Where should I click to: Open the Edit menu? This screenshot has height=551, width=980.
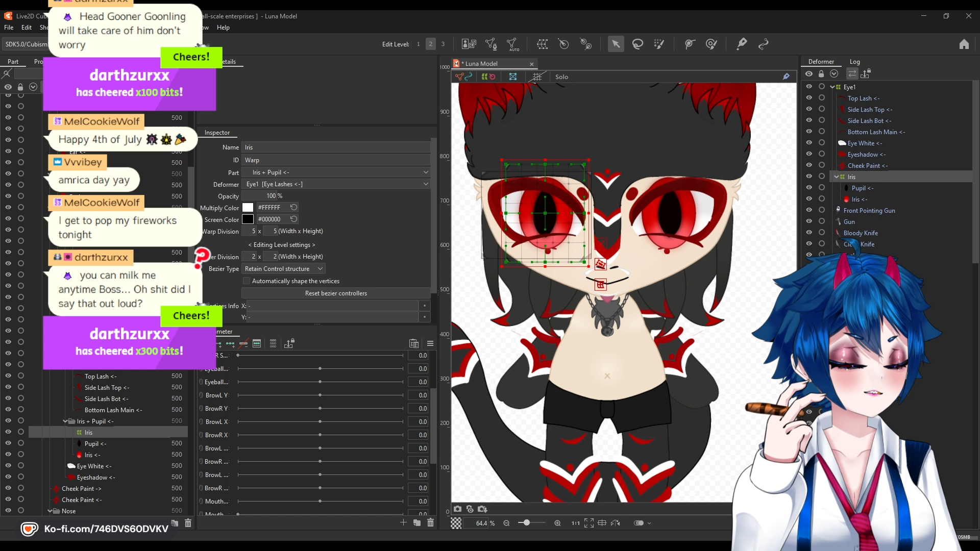tap(26, 28)
